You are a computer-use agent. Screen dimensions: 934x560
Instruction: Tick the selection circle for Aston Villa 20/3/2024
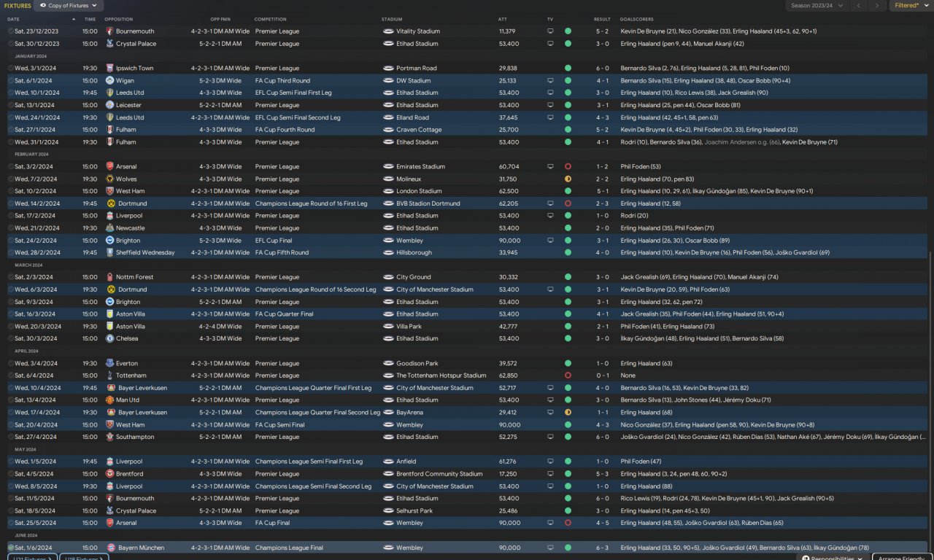pos(11,327)
